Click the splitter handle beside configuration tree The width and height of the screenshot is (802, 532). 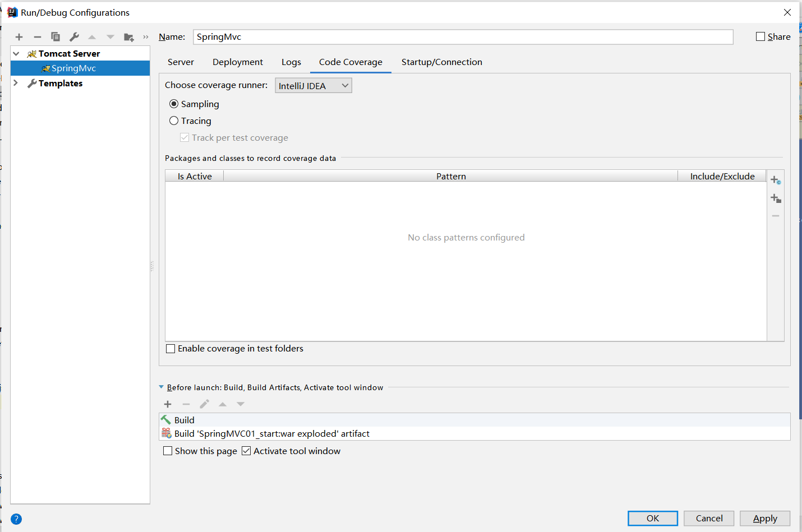[x=152, y=267]
